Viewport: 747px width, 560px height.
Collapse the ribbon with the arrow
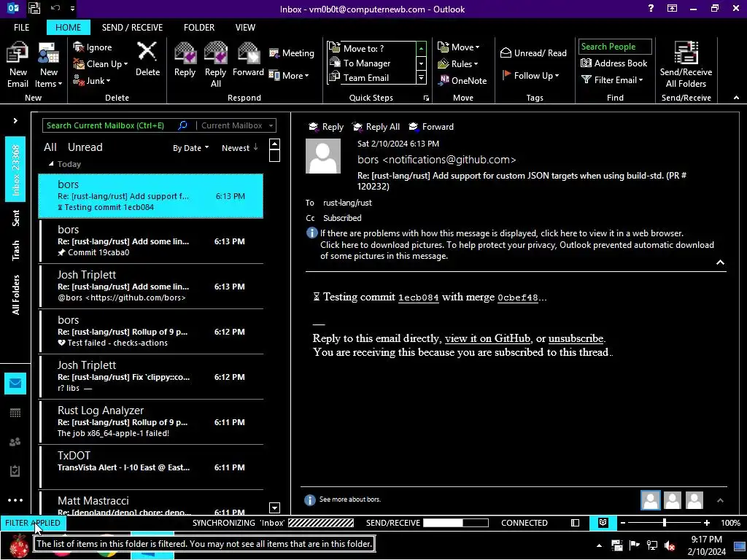[736, 98]
